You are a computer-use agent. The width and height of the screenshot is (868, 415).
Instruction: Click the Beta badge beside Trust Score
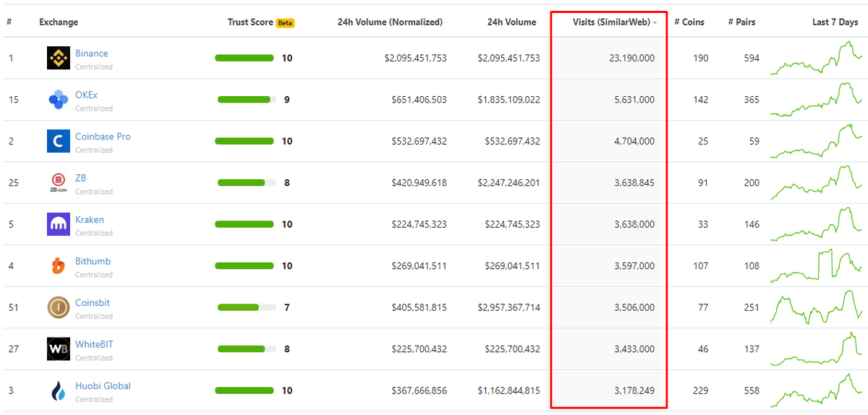click(x=285, y=22)
